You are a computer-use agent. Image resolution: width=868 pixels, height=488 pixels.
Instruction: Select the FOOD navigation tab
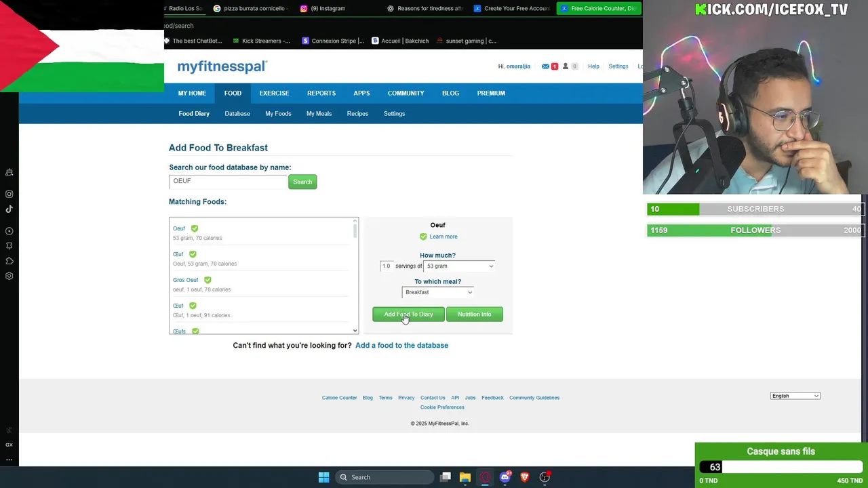(233, 94)
